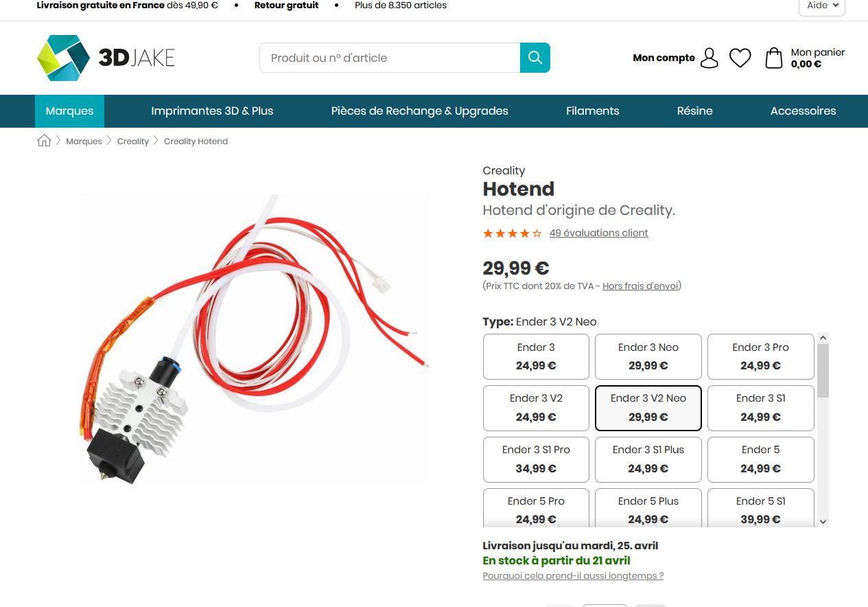Image resolution: width=868 pixels, height=607 pixels.
Task: Expand the Marques menu
Action: tap(69, 111)
